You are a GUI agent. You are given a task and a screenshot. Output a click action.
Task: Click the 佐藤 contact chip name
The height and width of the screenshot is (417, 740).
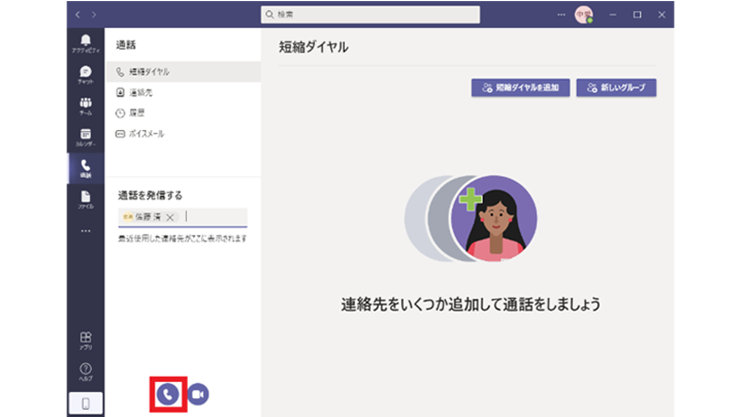[x=148, y=217]
